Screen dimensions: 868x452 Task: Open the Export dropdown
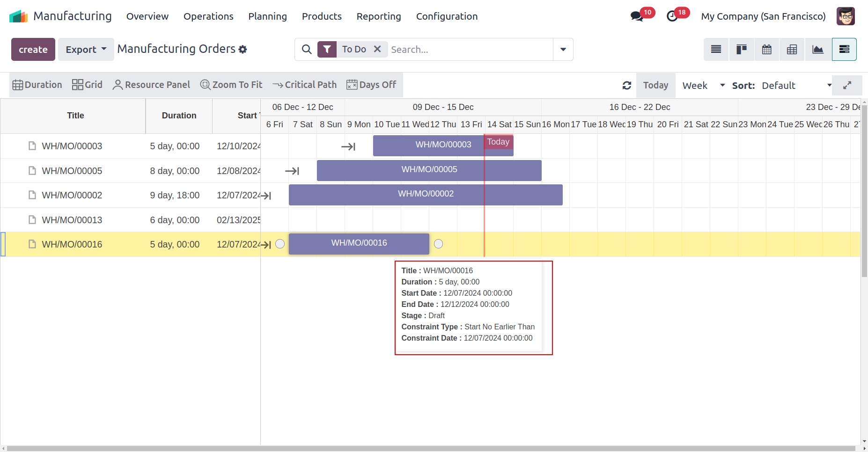click(x=86, y=50)
